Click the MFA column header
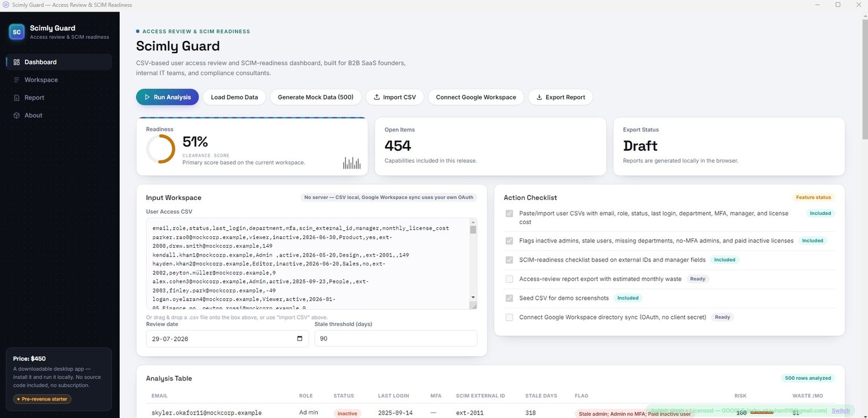The image size is (868, 418). pyautogui.click(x=436, y=396)
